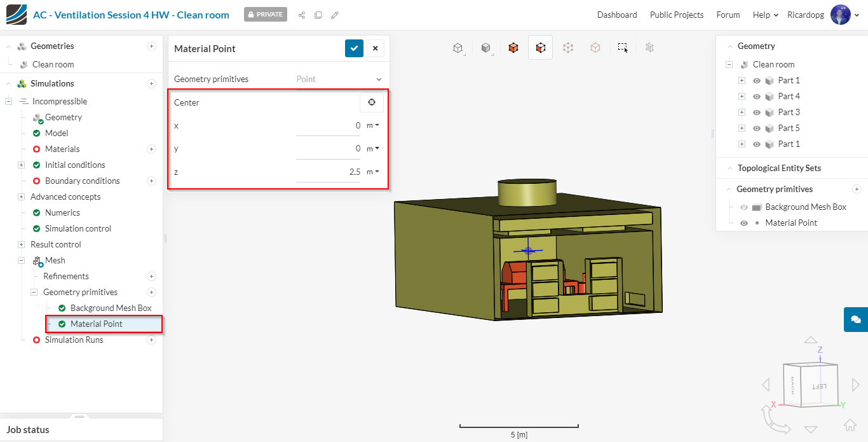Collapse the Incompressible simulation tree
Screen dimensions: 868x442
click(8, 101)
